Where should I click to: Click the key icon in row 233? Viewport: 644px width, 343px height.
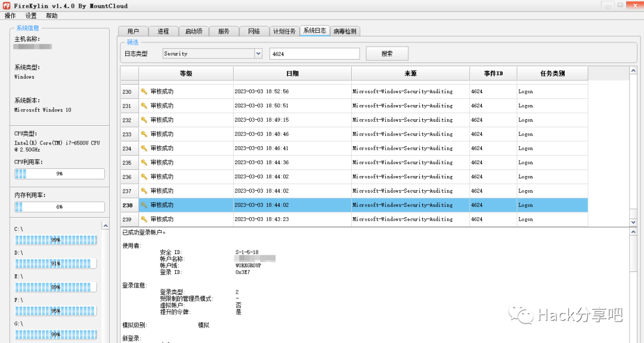[x=144, y=134]
